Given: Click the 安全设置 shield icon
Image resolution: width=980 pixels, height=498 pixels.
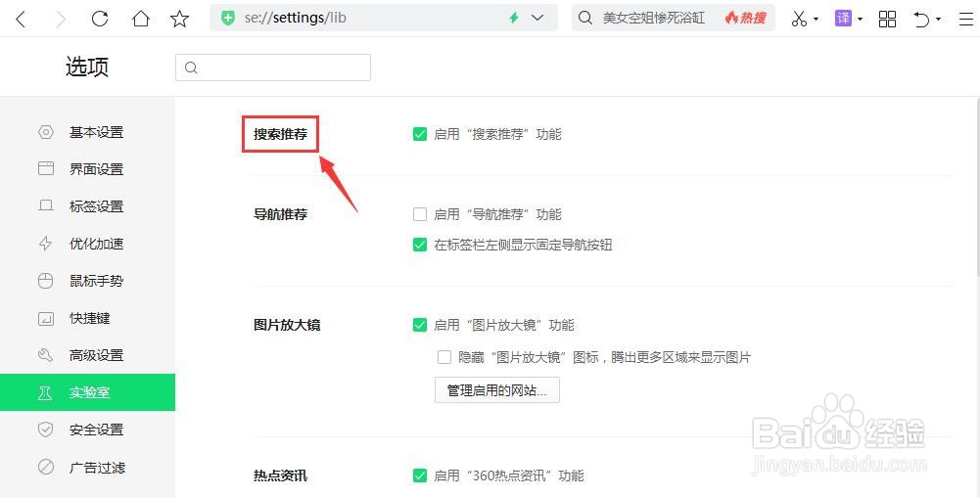Looking at the screenshot, I should point(46,430).
